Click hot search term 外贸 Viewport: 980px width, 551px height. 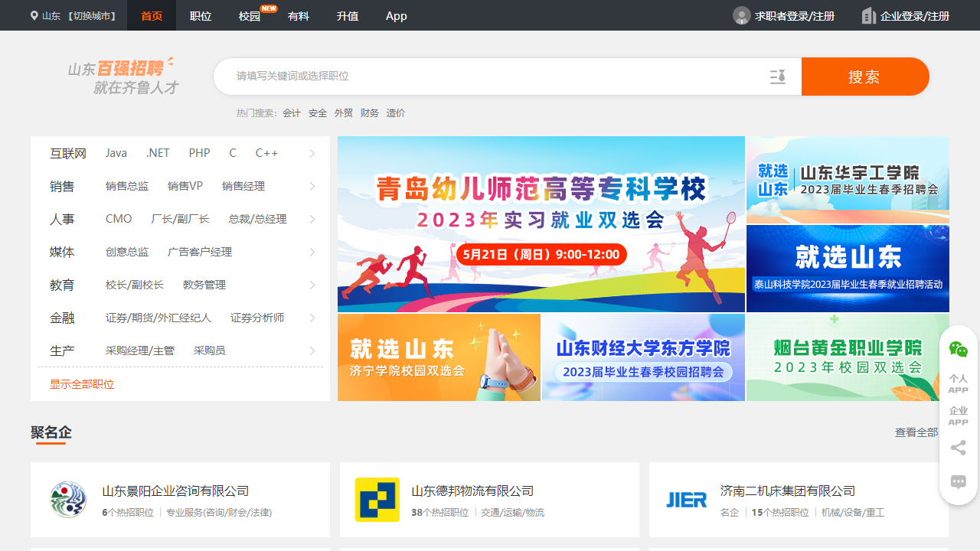(344, 113)
